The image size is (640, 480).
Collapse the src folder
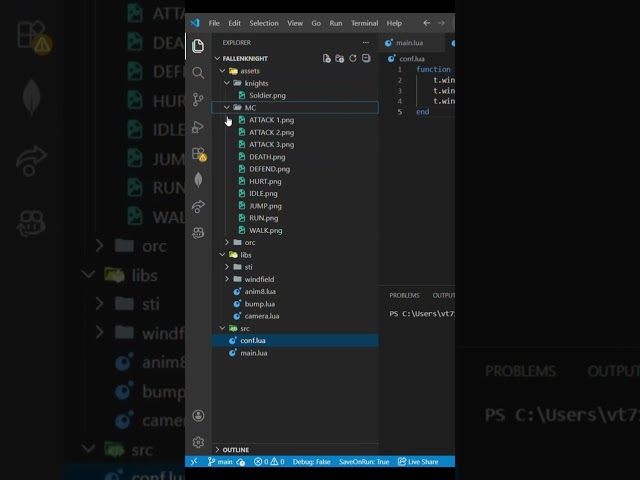pyautogui.click(x=295, y=328)
